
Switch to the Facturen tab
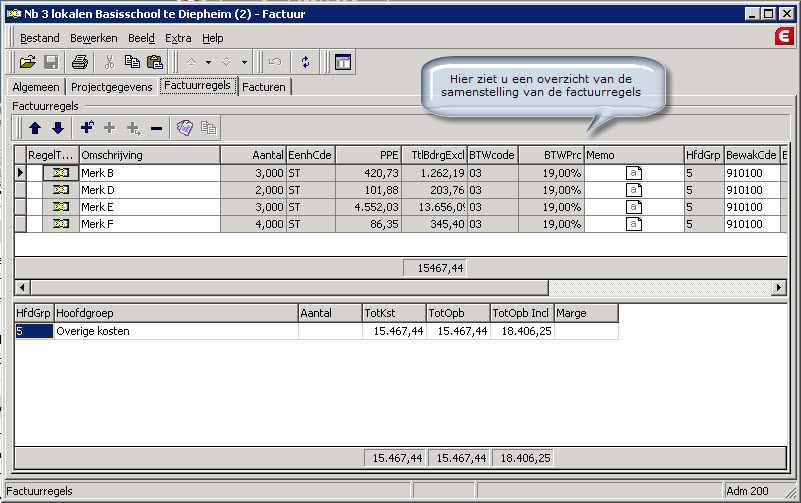(x=264, y=87)
